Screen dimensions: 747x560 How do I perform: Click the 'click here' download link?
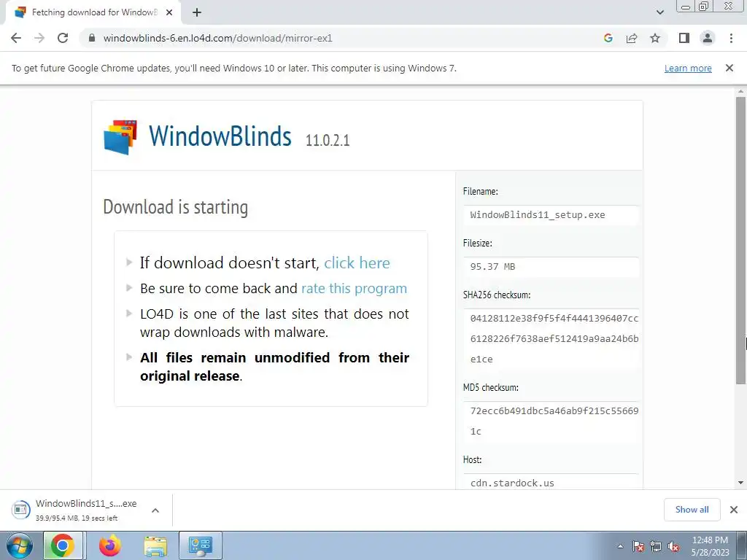coord(357,262)
